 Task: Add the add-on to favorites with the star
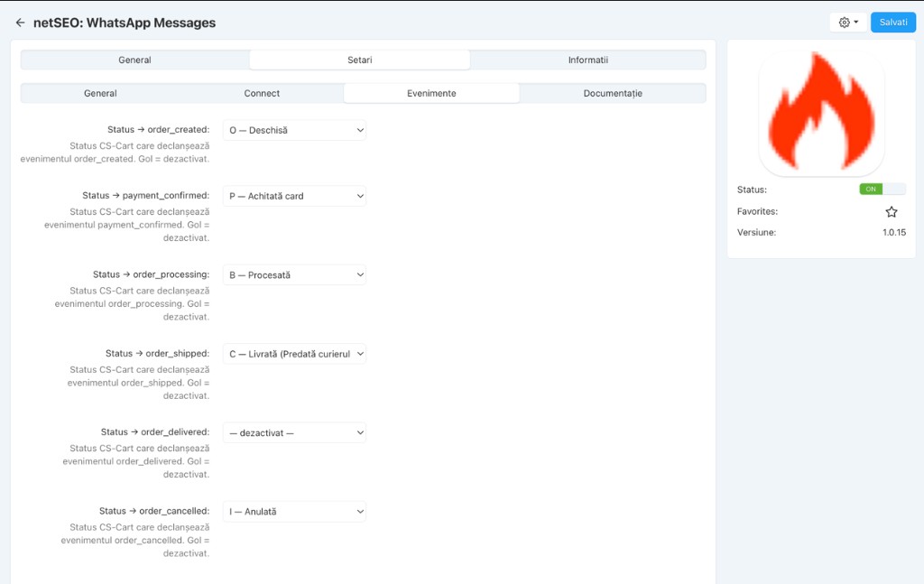tap(891, 211)
